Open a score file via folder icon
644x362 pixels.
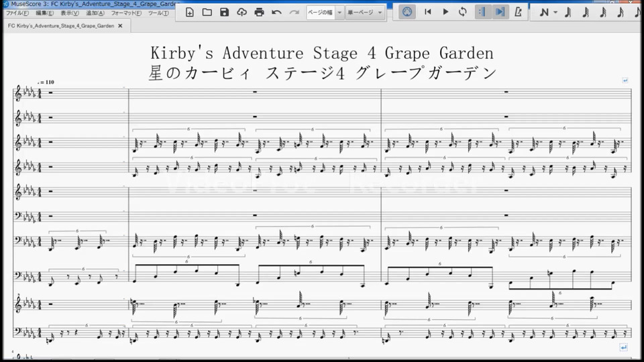click(x=207, y=12)
